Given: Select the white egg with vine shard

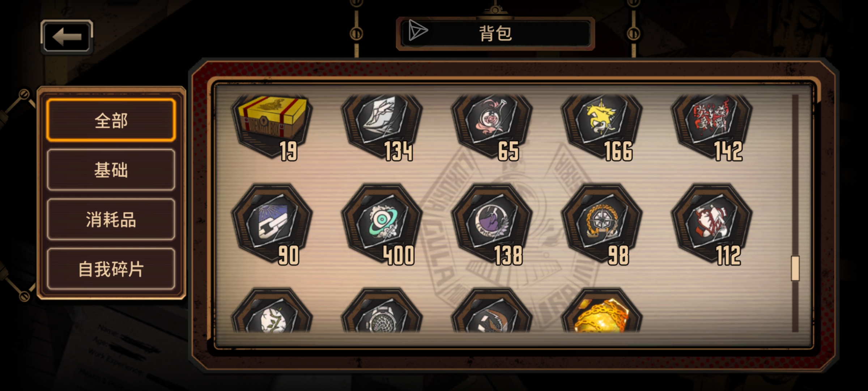Looking at the screenshot, I should [x=272, y=311].
